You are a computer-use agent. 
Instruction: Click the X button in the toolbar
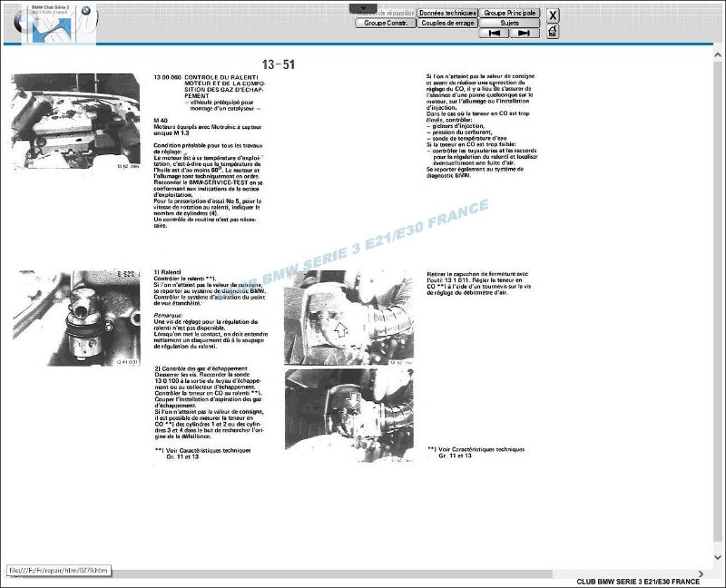click(554, 15)
